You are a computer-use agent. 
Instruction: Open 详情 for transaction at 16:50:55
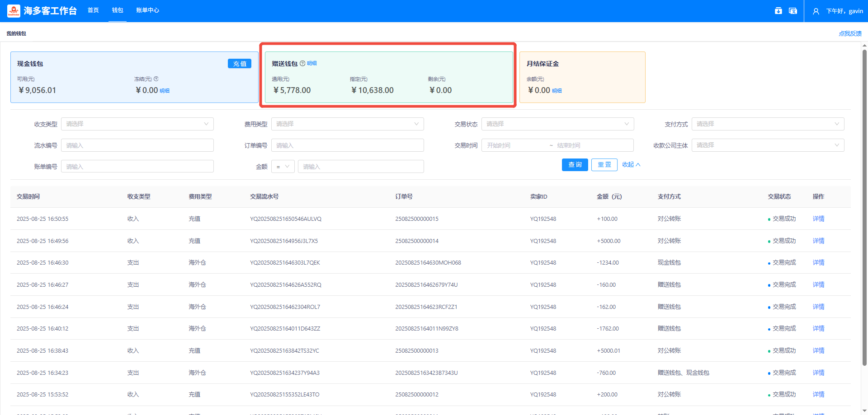click(818, 219)
